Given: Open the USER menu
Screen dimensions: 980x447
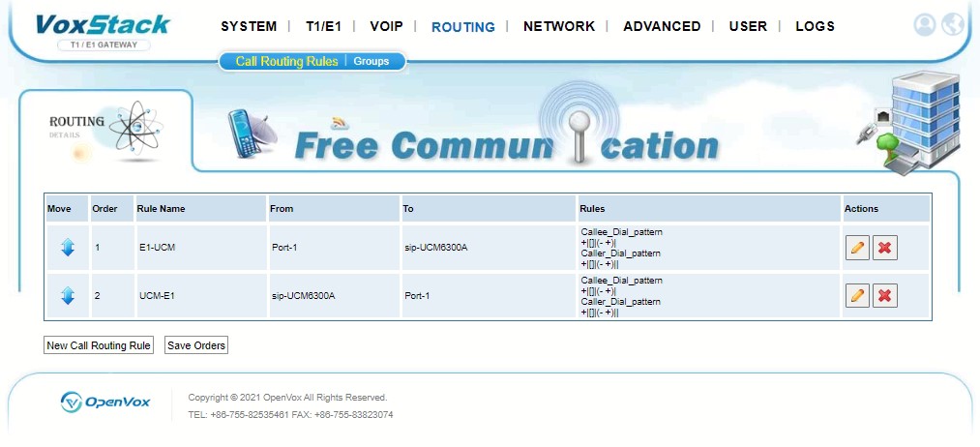Looking at the screenshot, I should coord(748,26).
